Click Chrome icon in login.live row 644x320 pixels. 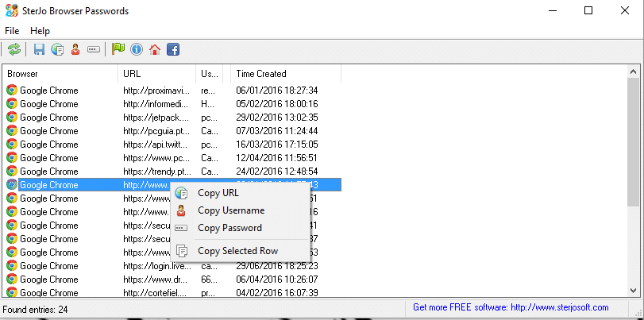(12, 266)
